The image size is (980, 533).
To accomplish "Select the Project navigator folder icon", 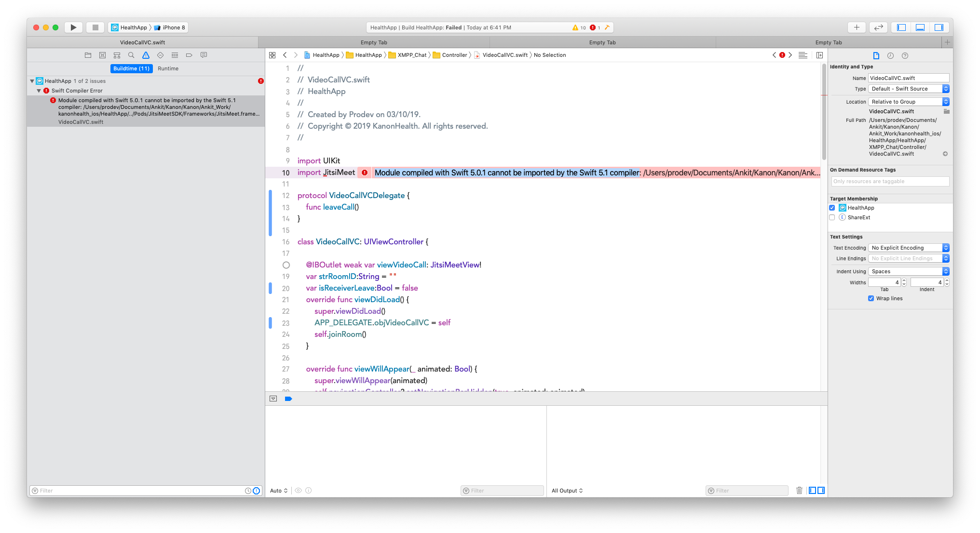I will pos(88,55).
